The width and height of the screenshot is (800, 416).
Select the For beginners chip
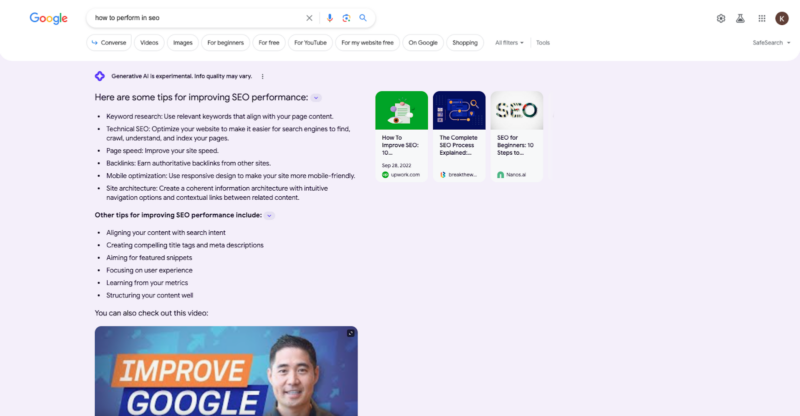tap(226, 43)
